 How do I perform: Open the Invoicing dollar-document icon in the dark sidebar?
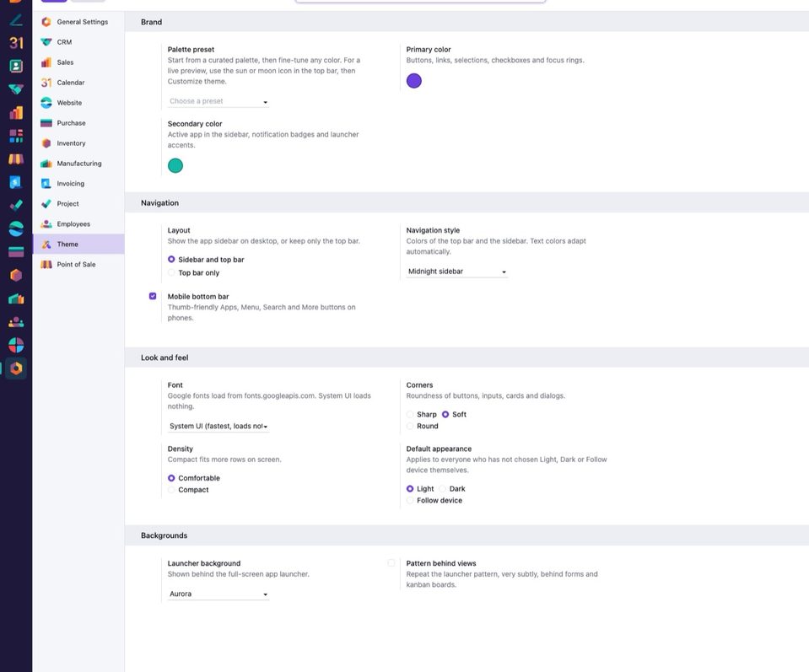pos(16,182)
